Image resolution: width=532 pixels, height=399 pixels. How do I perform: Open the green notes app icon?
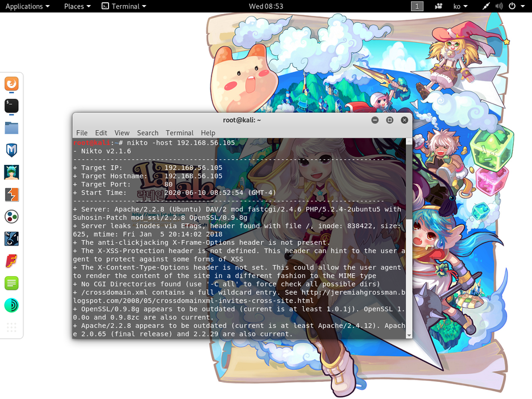(x=11, y=283)
